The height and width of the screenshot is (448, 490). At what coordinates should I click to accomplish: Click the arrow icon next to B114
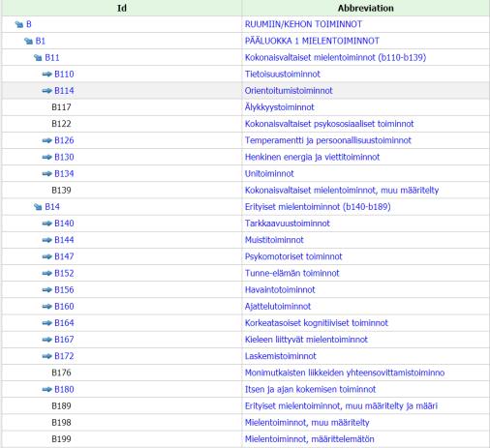47,91
